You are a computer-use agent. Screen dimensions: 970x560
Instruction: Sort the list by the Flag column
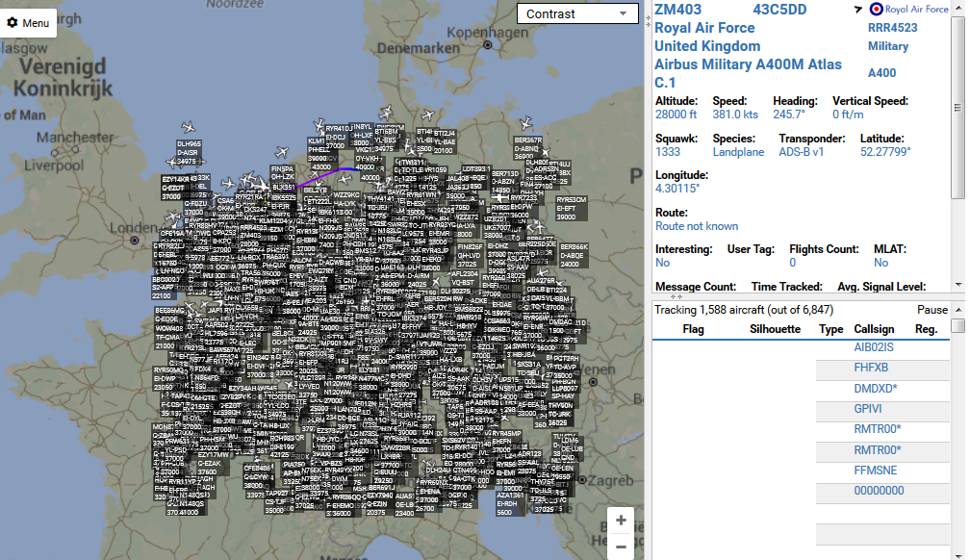[693, 329]
